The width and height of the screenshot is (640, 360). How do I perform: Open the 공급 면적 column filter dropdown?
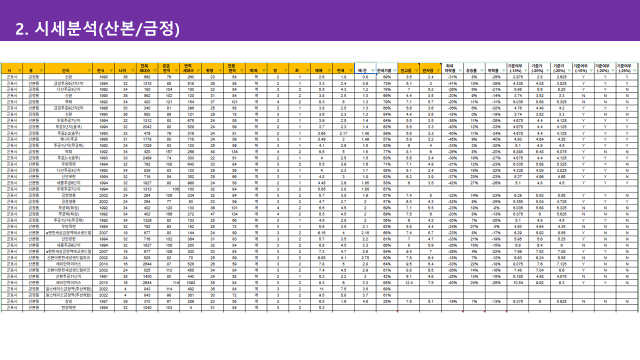[x=176, y=71]
